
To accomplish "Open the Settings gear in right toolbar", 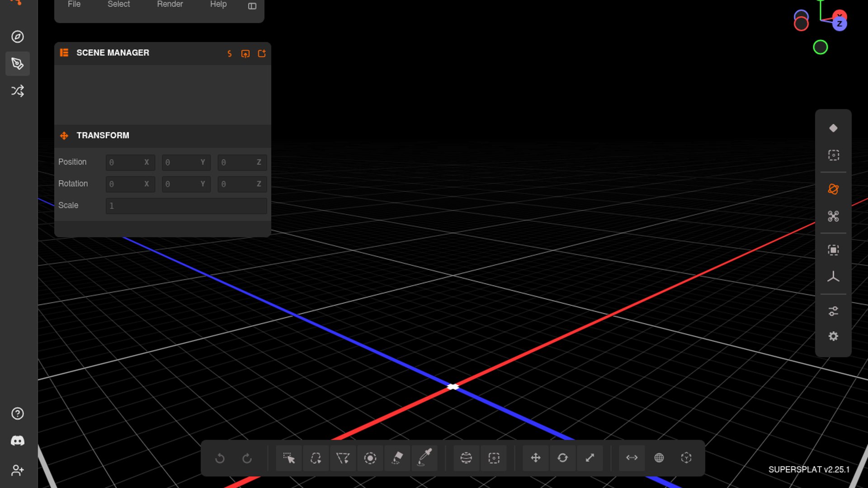I will click(833, 337).
